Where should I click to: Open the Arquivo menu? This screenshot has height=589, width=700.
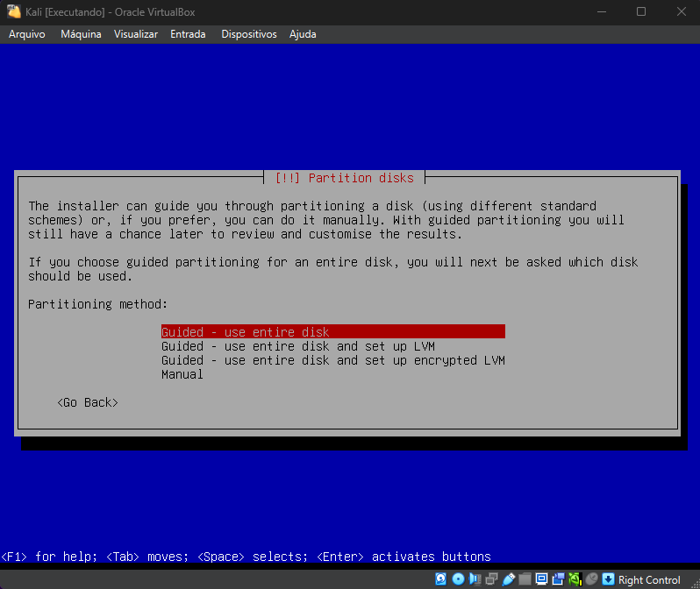pyautogui.click(x=26, y=34)
